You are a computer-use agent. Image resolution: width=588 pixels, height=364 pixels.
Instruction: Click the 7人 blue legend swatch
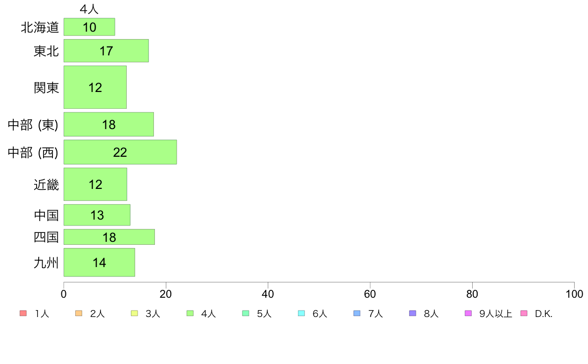[357, 314]
